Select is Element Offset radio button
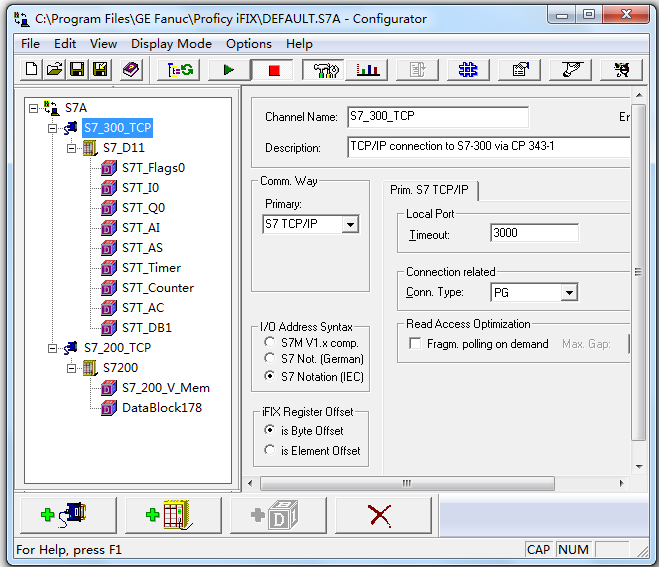 click(x=269, y=450)
